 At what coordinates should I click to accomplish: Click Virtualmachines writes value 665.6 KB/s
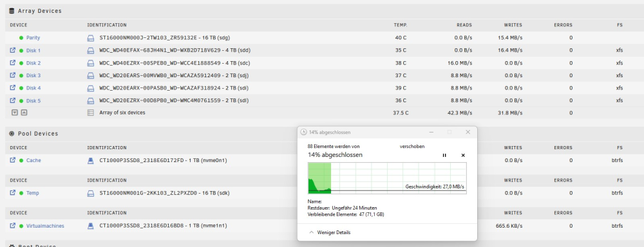pos(509,226)
